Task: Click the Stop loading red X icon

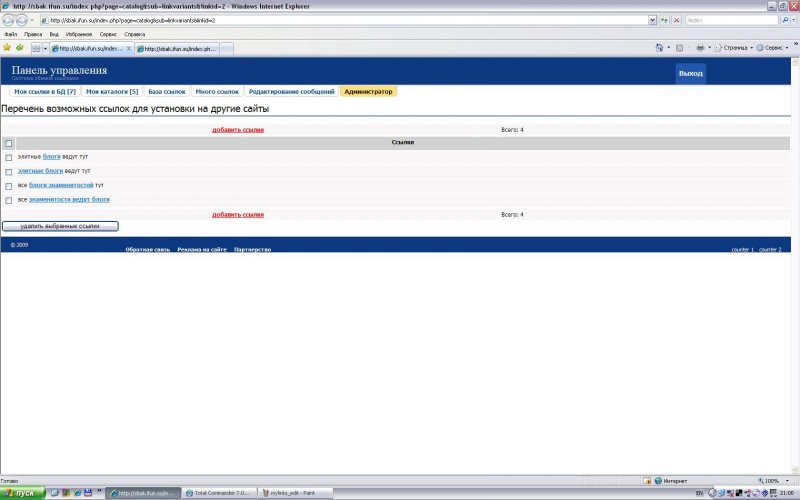Action: (x=677, y=20)
